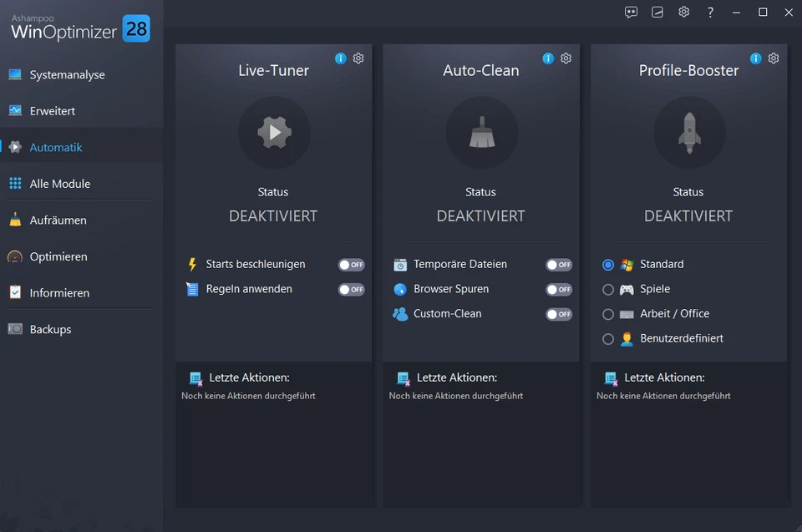Open application settings from the titlebar gear
Image resolution: width=802 pixels, height=532 pixels.
[683, 12]
